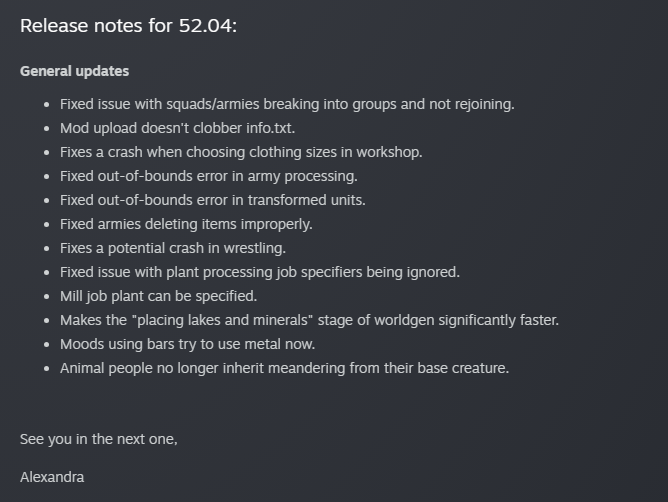668x502 pixels.
Task: Click the clothing sizes crash fix line
Action: click(x=241, y=152)
